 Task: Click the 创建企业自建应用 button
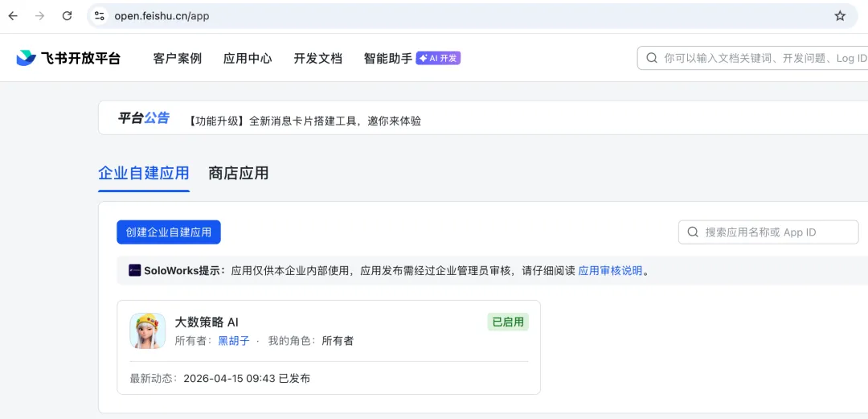click(169, 232)
